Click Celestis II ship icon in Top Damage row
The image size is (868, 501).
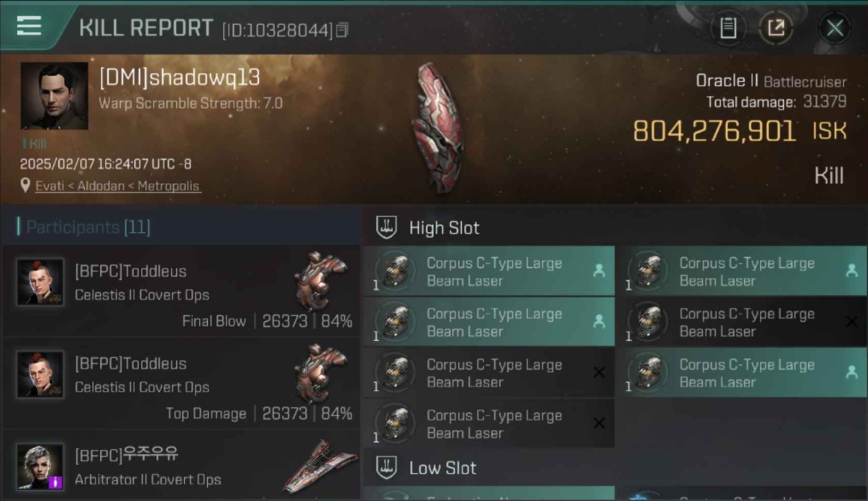pyautogui.click(x=320, y=373)
